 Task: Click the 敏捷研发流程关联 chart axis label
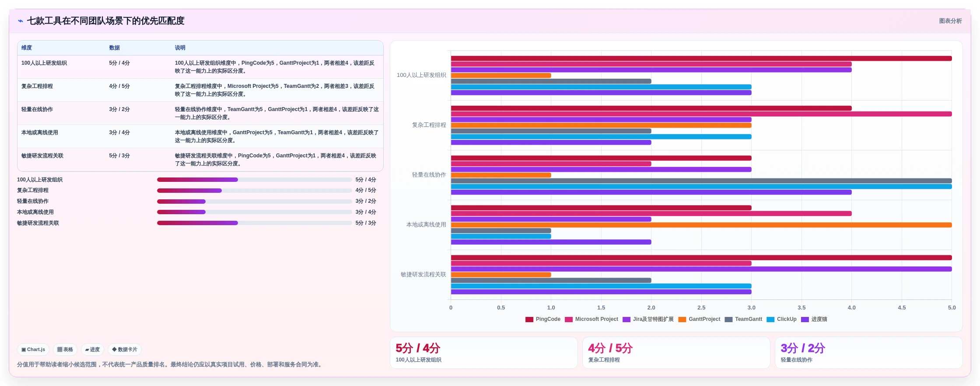point(423,275)
